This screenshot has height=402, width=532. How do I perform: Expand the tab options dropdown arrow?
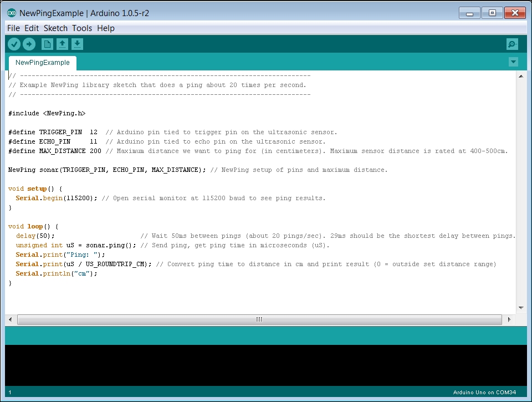513,62
